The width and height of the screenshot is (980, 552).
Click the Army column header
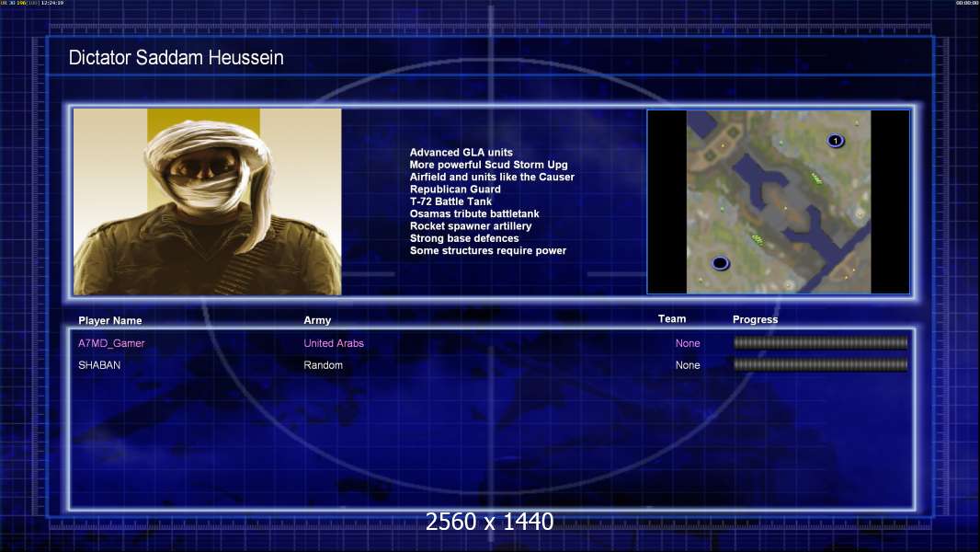[x=317, y=321]
